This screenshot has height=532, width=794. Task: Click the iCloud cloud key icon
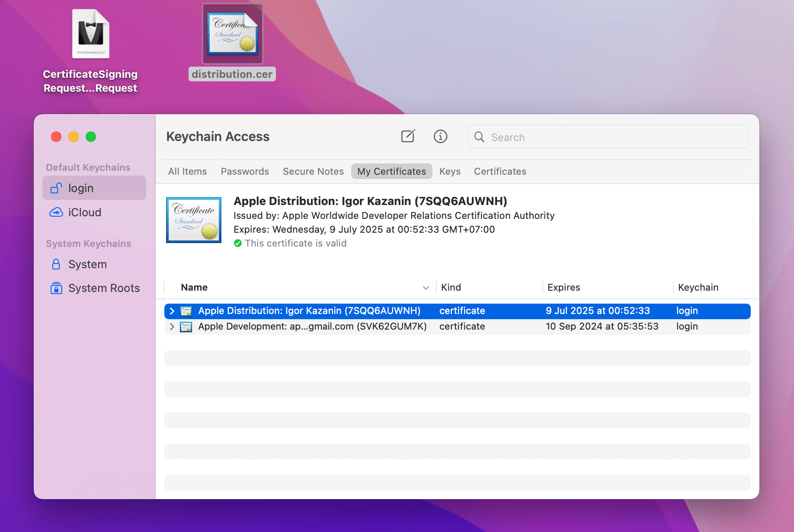(56, 212)
